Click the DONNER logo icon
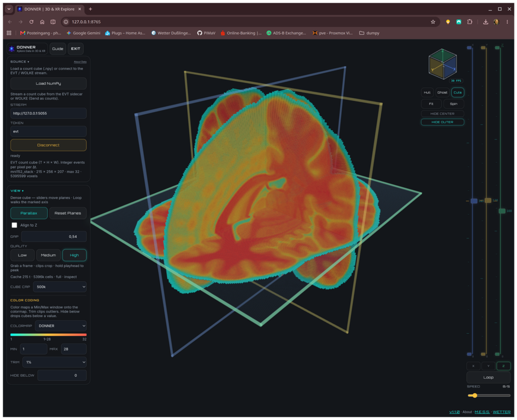 tap(12, 49)
